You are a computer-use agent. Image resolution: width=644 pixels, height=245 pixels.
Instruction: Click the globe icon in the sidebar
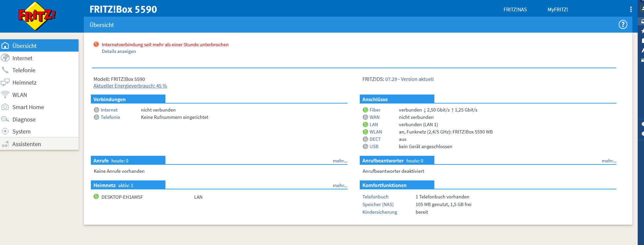(x=5, y=58)
